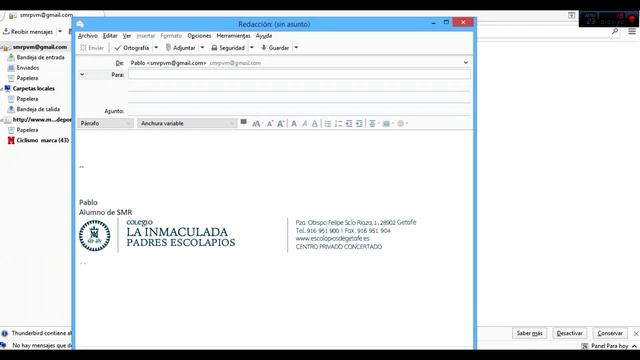This screenshot has height=360, width=640.
Task: Attach a file with Adjuntar
Action: pos(180,48)
